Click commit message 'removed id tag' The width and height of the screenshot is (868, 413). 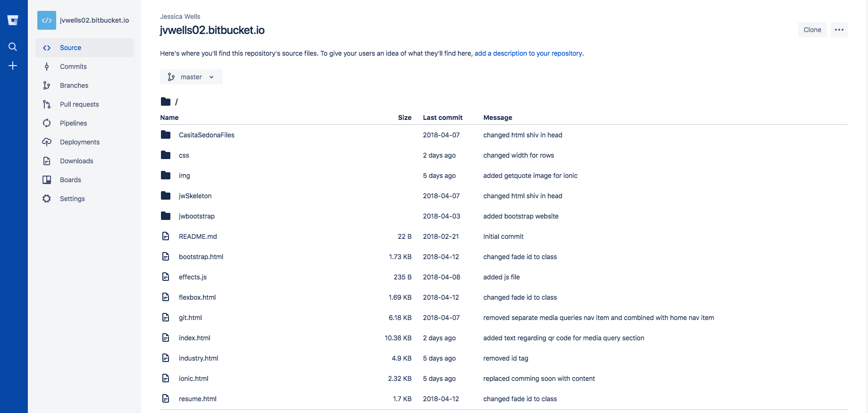pyautogui.click(x=506, y=358)
